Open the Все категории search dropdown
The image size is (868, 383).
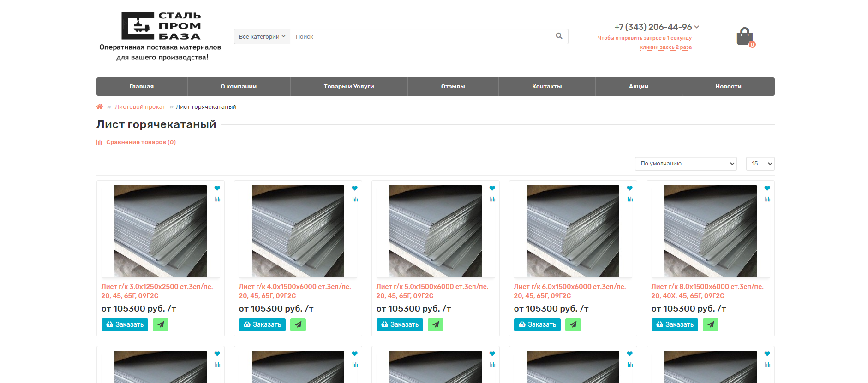pos(262,36)
